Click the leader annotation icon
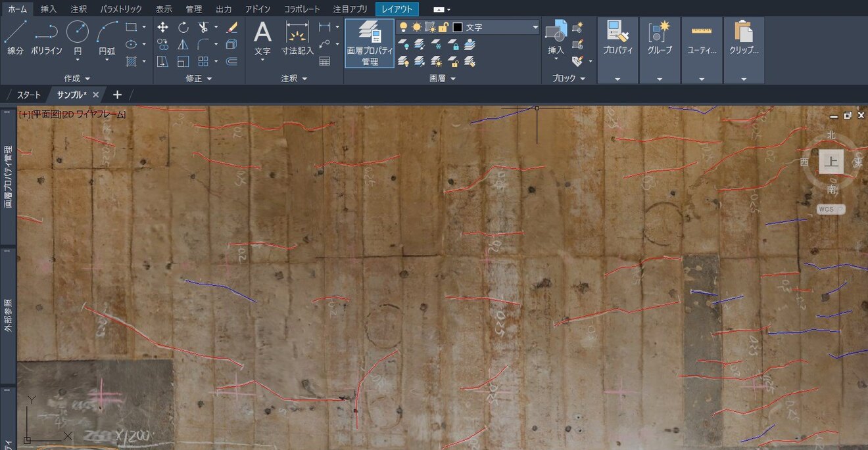 click(324, 44)
